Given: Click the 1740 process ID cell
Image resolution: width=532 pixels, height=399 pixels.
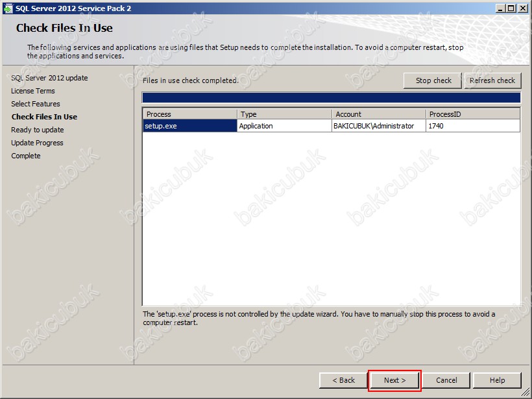Looking at the screenshot, I should 473,126.
